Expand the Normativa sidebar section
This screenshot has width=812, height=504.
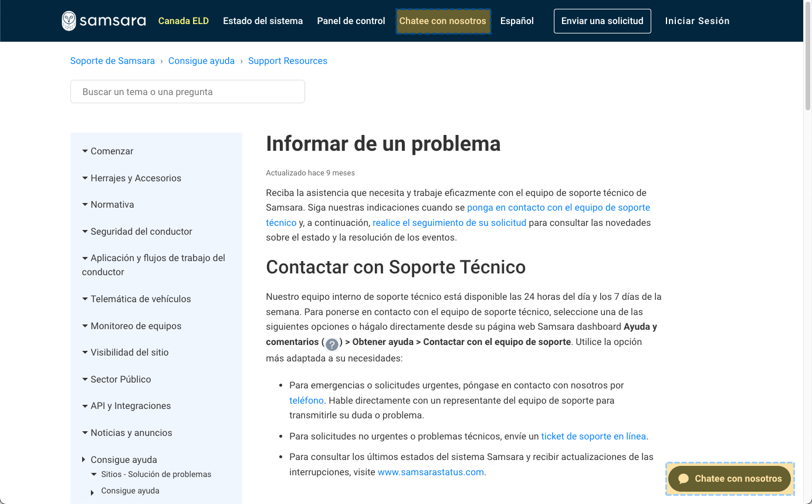tap(108, 204)
